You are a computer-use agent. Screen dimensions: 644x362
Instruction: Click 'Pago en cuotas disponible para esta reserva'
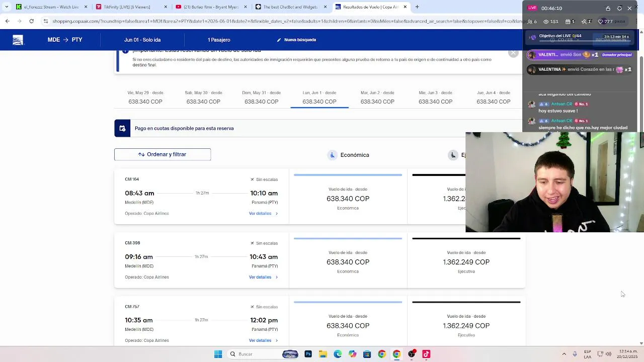point(184,128)
